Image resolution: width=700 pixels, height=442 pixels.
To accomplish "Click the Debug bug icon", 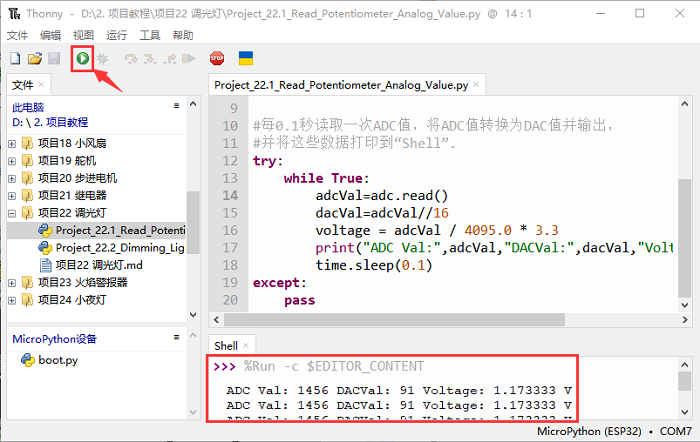I will (102, 59).
